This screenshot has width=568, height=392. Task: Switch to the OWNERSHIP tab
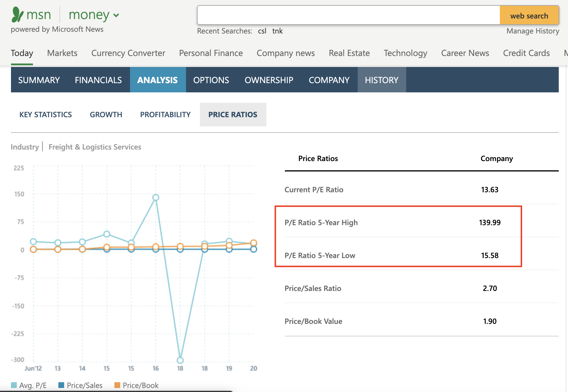269,80
